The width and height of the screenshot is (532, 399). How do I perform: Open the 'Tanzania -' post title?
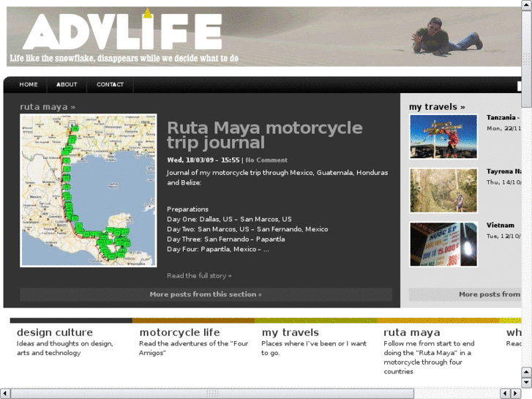pyautogui.click(x=503, y=117)
